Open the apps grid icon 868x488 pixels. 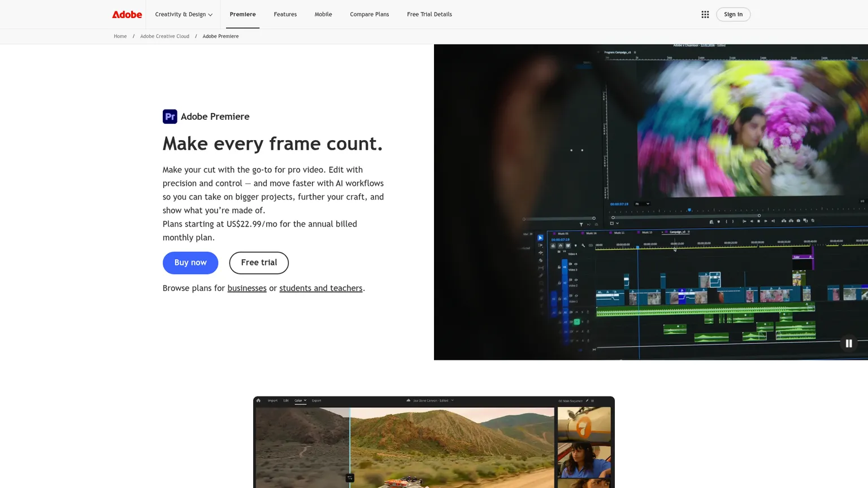click(x=705, y=15)
